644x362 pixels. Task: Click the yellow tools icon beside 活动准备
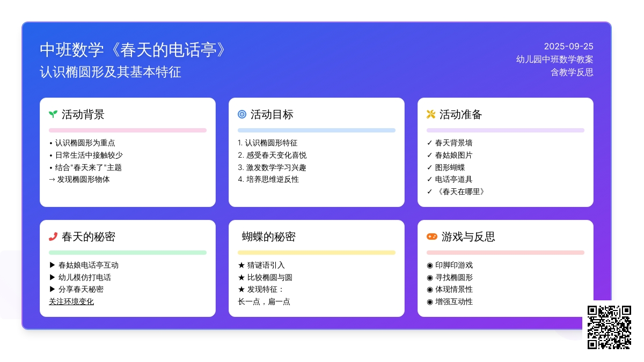pyautogui.click(x=430, y=114)
